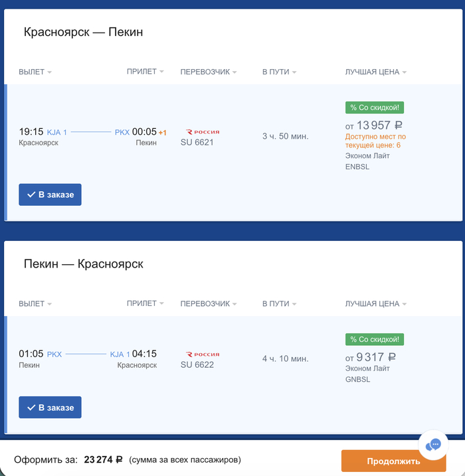
Task: Click the orange Продолжить button
Action: tap(393, 461)
